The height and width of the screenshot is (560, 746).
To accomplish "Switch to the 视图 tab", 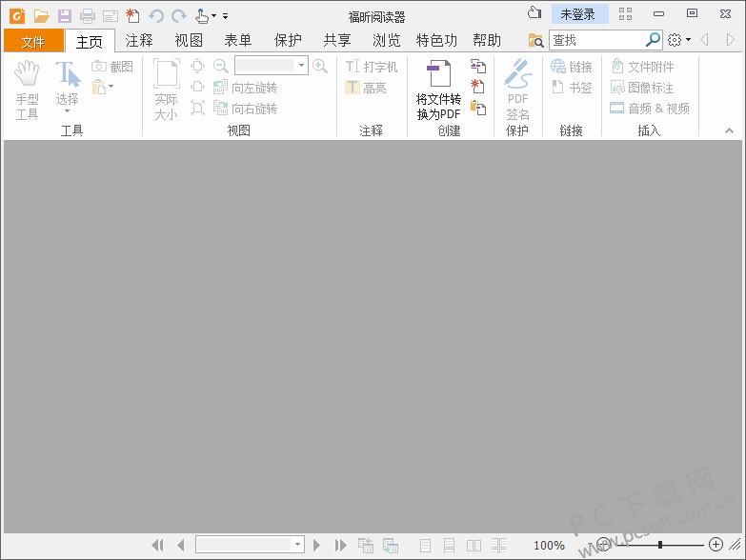I will pos(189,40).
